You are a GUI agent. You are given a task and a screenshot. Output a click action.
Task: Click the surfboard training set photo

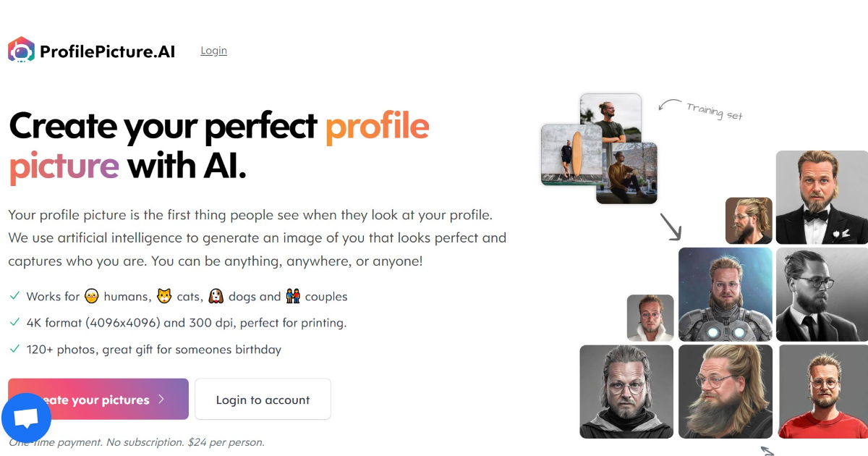[571, 156]
